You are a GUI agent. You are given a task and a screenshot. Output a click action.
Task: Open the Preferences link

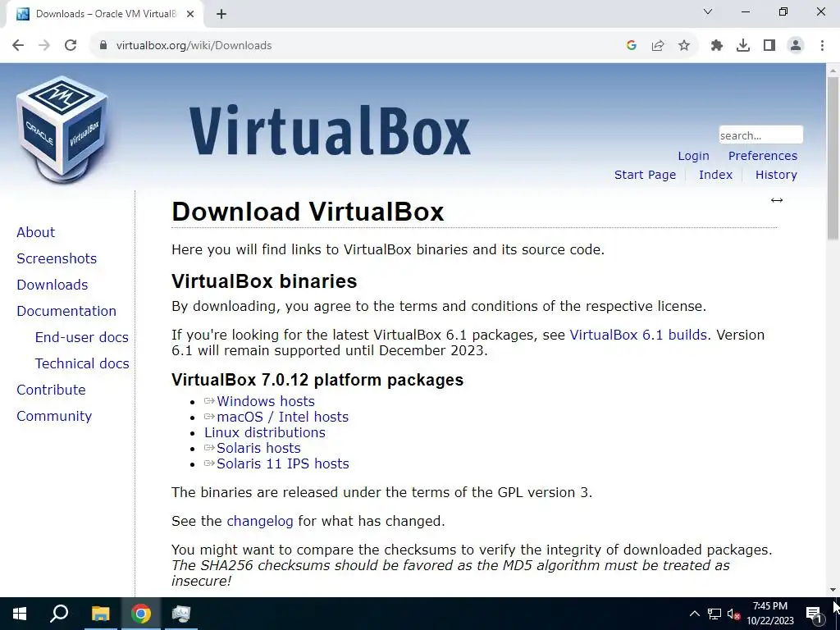(x=763, y=156)
